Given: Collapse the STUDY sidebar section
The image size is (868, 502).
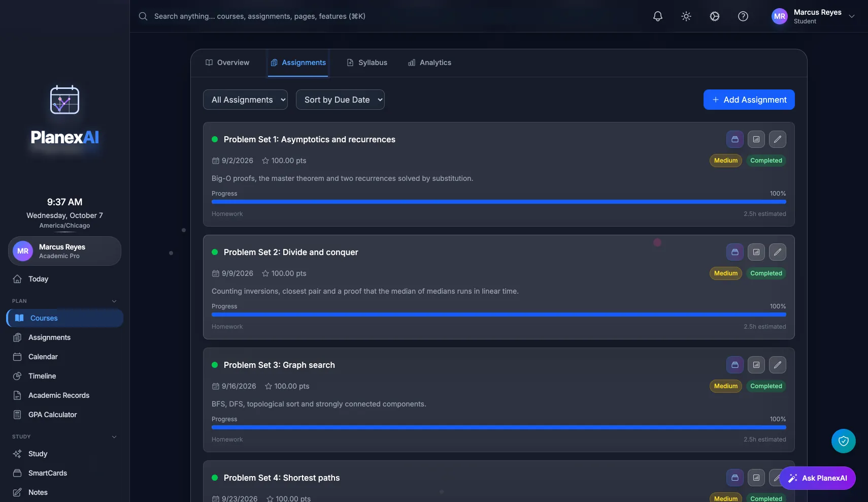Looking at the screenshot, I should click(x=64, y=436).
